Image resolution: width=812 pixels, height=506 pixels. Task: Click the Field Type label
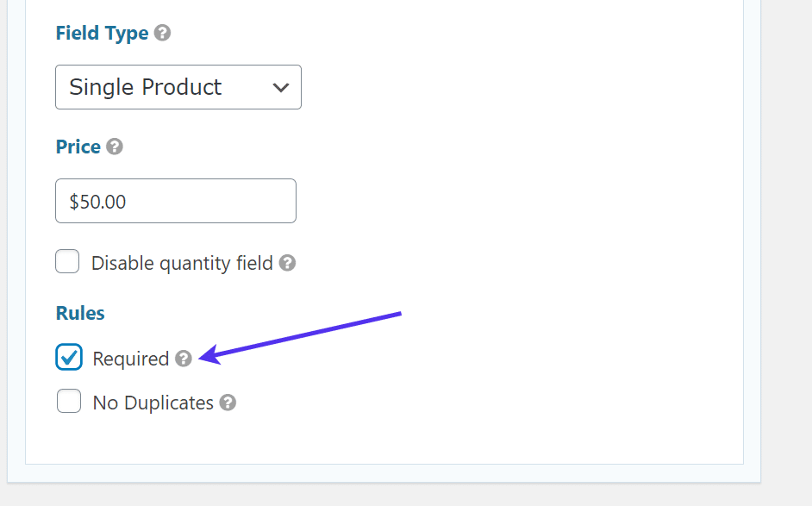coord(103,33)
